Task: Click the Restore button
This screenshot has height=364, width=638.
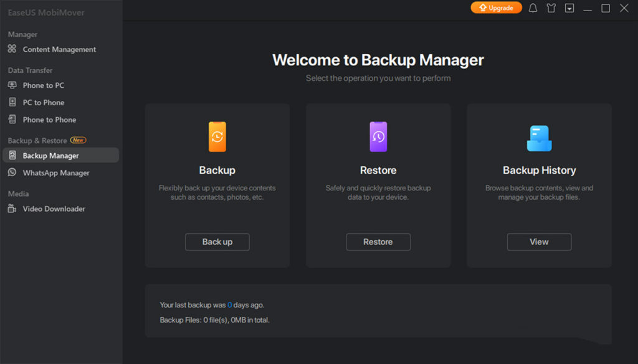Action: point(378,241)
